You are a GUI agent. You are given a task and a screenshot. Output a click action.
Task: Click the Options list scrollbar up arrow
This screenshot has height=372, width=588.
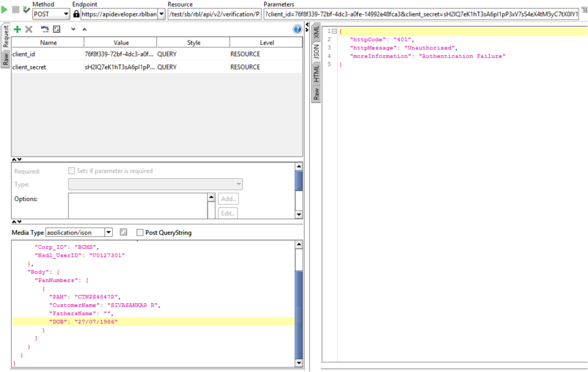click(x=211, y=197)
